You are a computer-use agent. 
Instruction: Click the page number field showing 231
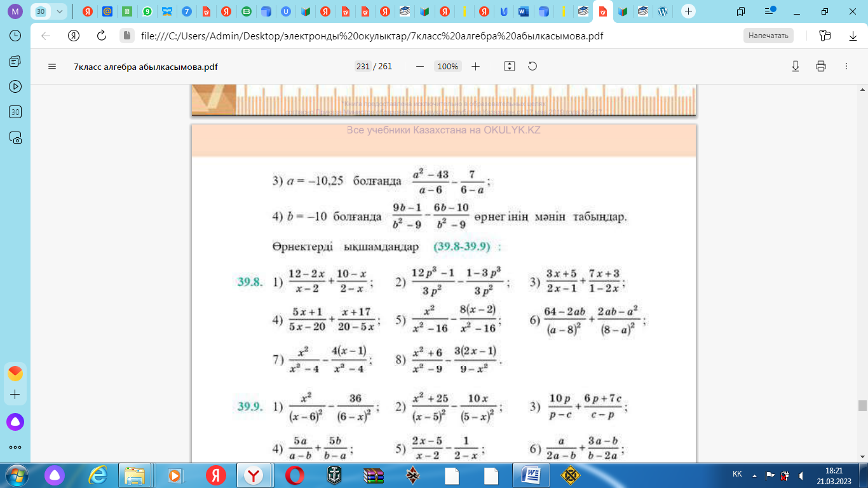(363, 66)
